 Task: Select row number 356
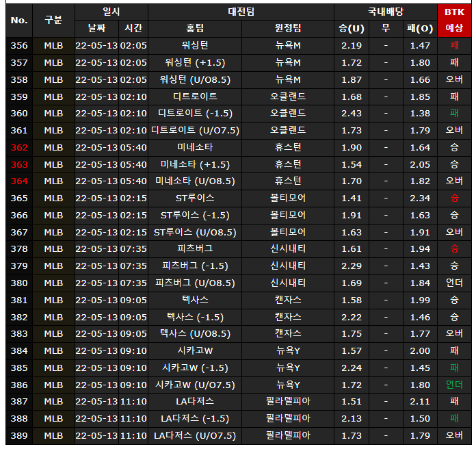point(19,46)
